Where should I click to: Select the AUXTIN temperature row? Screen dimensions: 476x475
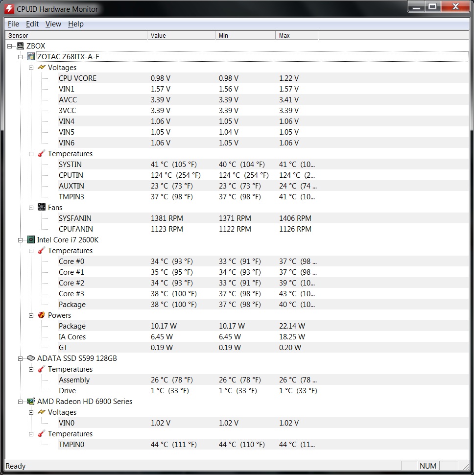pyautogui.click(x=263, y=186)
